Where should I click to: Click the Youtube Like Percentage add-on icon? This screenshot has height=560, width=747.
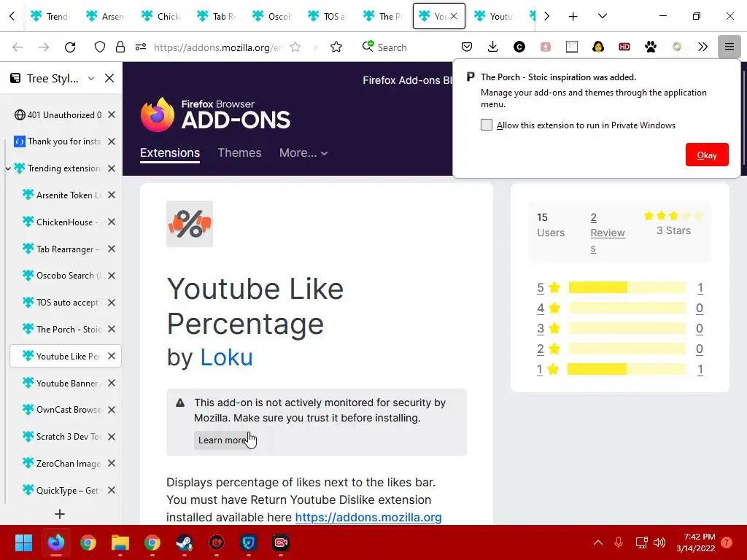click(x=190, y=224)
